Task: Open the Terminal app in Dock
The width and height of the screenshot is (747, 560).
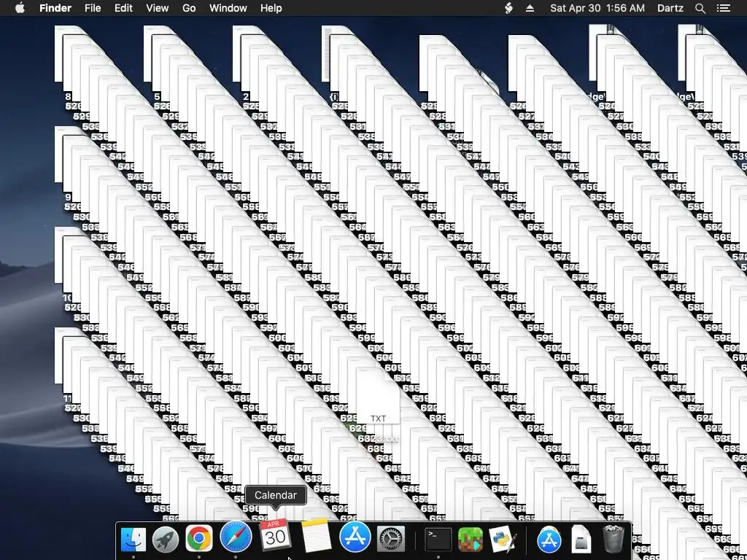Action: pyautogui.click(x=438, y=540)
